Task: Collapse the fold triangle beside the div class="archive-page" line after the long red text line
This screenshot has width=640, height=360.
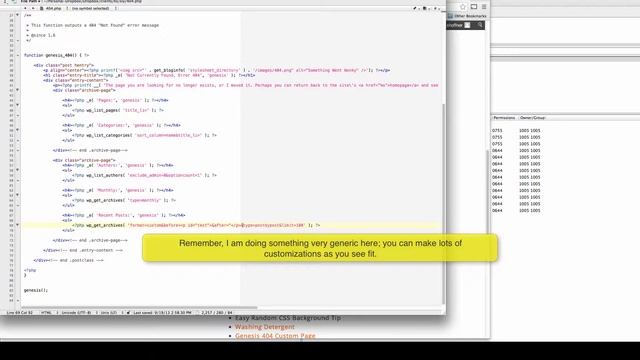Action: coord(17,90)
